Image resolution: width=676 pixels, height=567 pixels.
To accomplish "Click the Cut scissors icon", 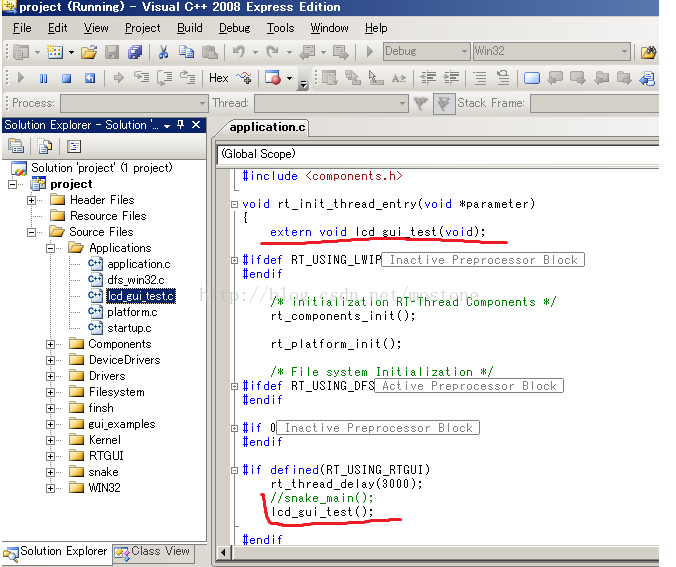I will [163, 52].
